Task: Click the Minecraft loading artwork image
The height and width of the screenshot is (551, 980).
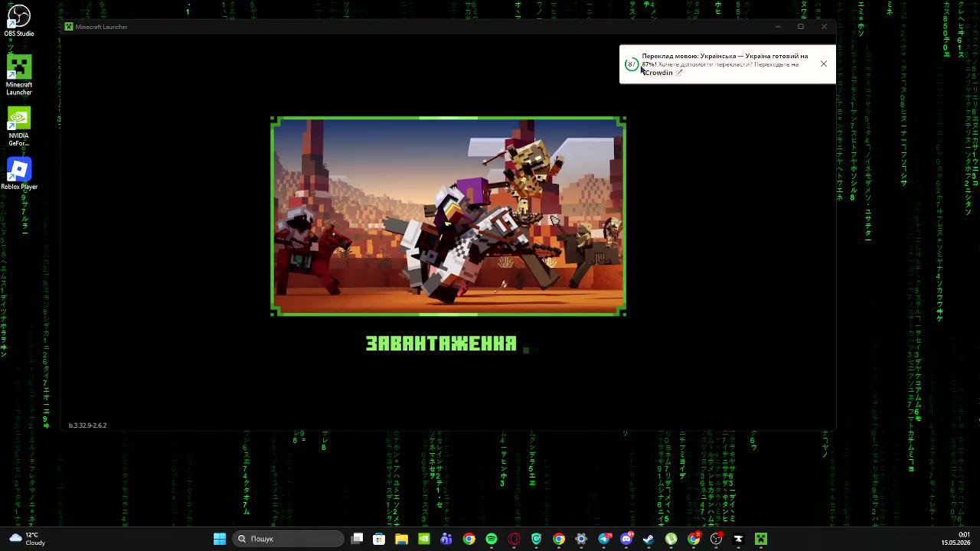Action: (x=449, y=217)
